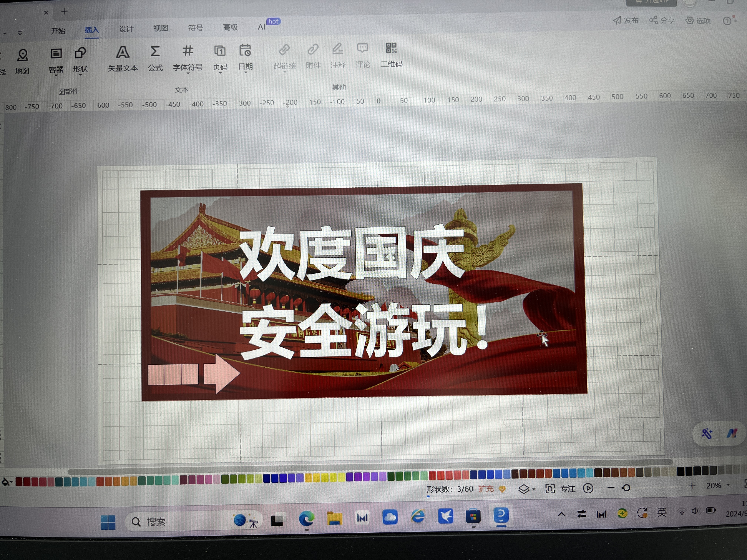Open the 视图 tab
The height and width of the screenshot is (560, 747).
click(x=160, y=28)
